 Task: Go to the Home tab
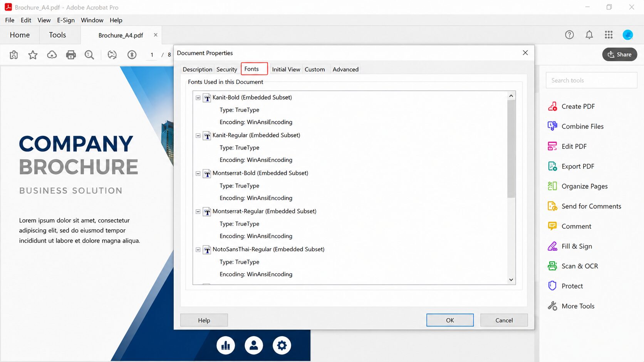[x=20, y=35]
